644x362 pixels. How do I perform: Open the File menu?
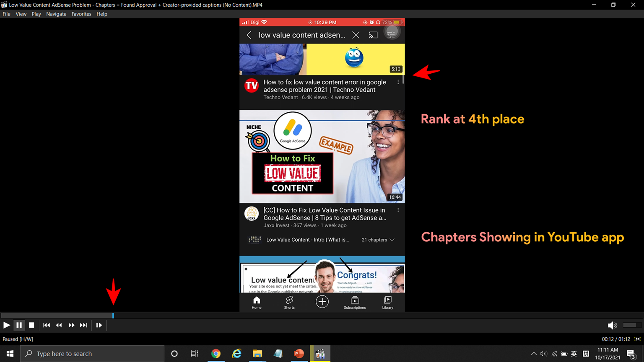click(x=7, y=14)
